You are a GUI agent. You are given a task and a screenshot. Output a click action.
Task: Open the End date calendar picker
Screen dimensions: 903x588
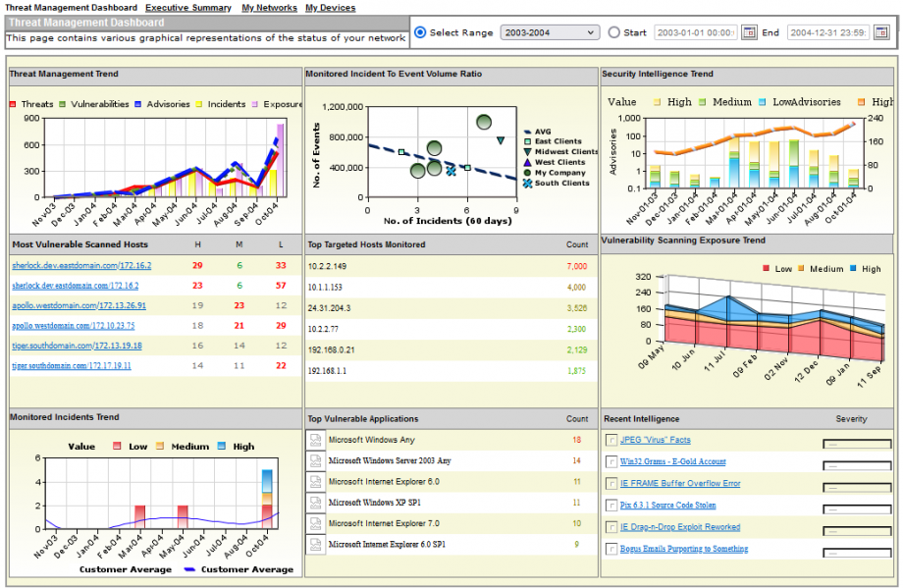click(x=880, y=32)
